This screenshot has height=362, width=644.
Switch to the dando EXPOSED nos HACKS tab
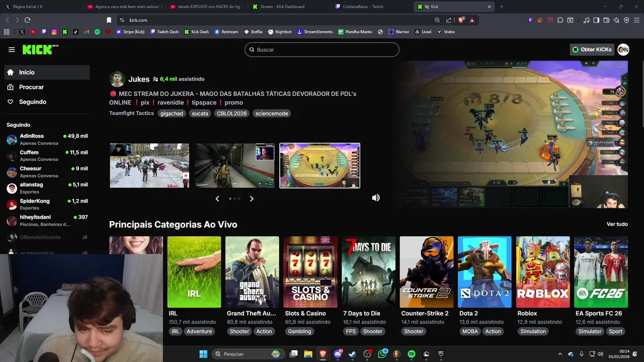[206, 7]
